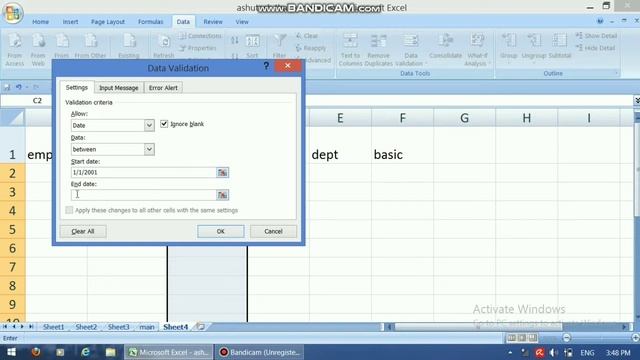
Task: Switch to the Home ribbon tab
Action: coord(40,22)
